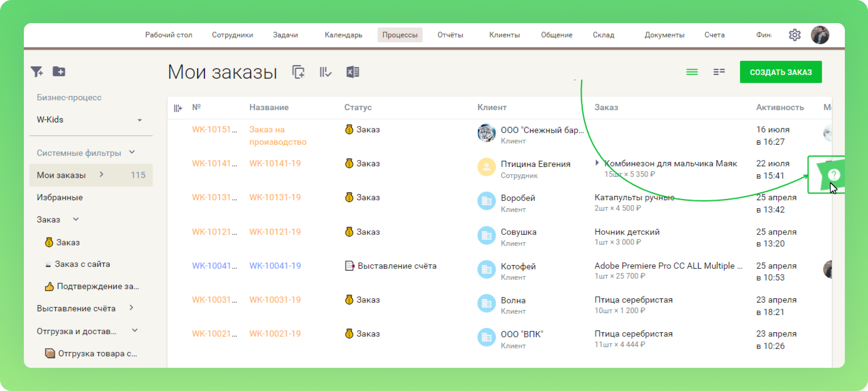Click the thumbs-up icon for Подтверждение за...
Screen dimensions: 868x391
49,286
